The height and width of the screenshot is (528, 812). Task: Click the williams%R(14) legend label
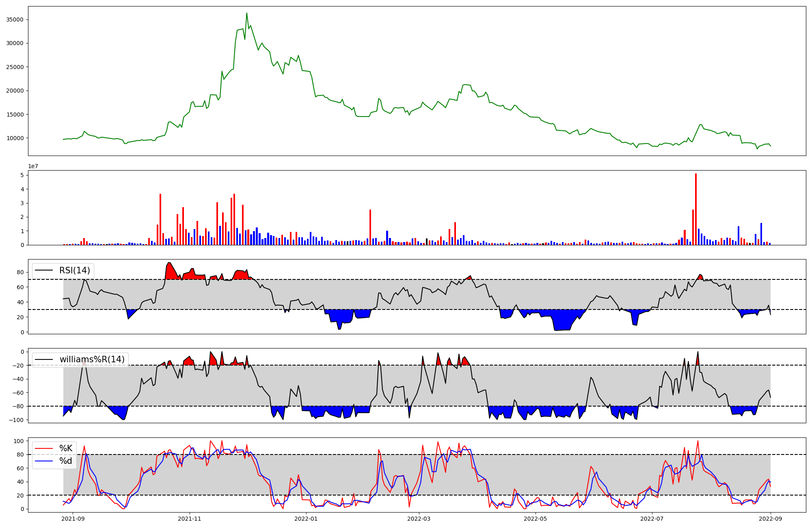pyautogui.click(x=92, y=359)
